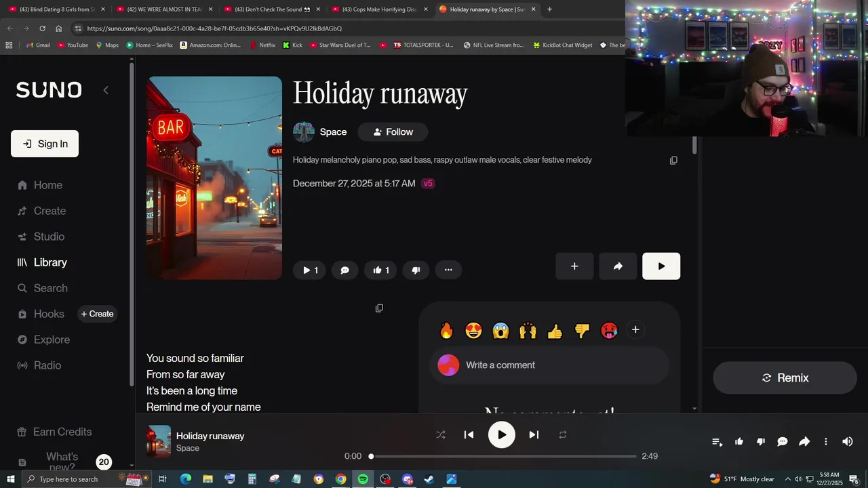
Task: Click the browser address bar URL
Action: pyautogui.click(x=214, y=28)
